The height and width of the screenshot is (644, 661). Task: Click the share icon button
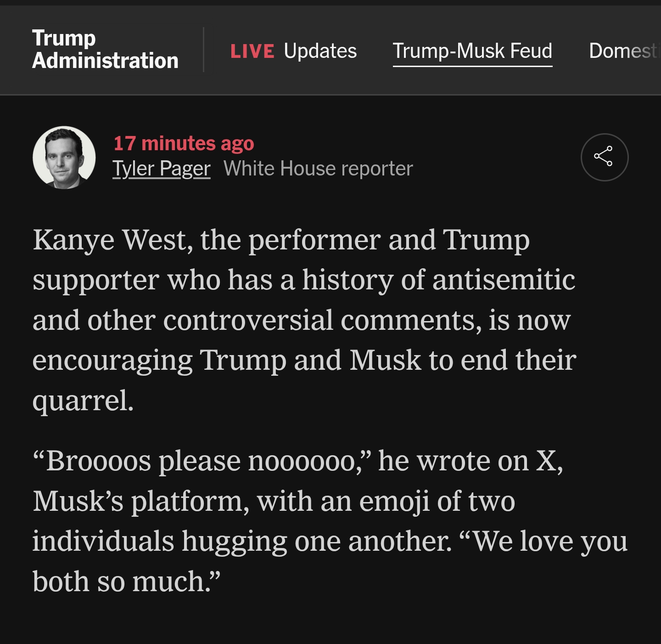coord(604,157)
